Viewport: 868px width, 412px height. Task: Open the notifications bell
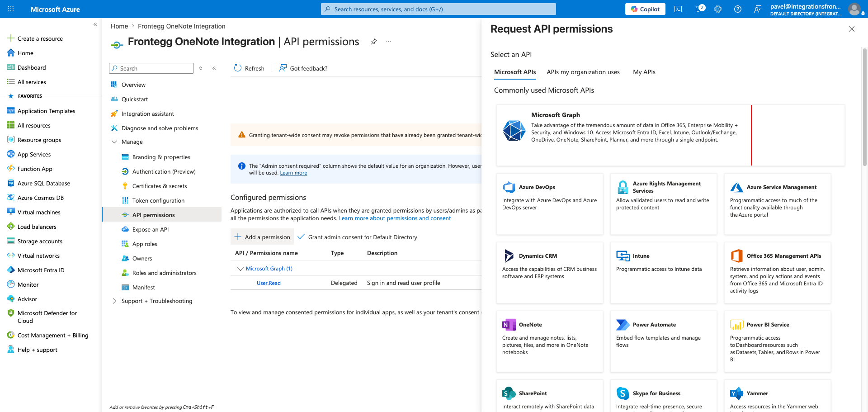tap(699, 9)
